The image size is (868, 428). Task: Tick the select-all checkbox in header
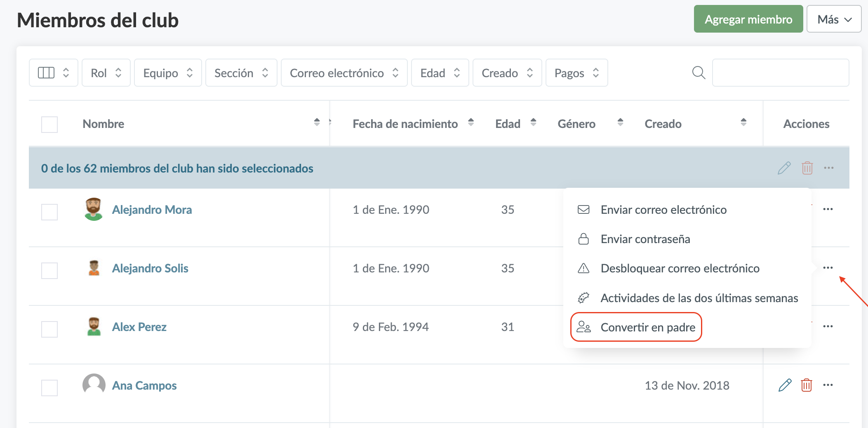[x=49, y=124]
